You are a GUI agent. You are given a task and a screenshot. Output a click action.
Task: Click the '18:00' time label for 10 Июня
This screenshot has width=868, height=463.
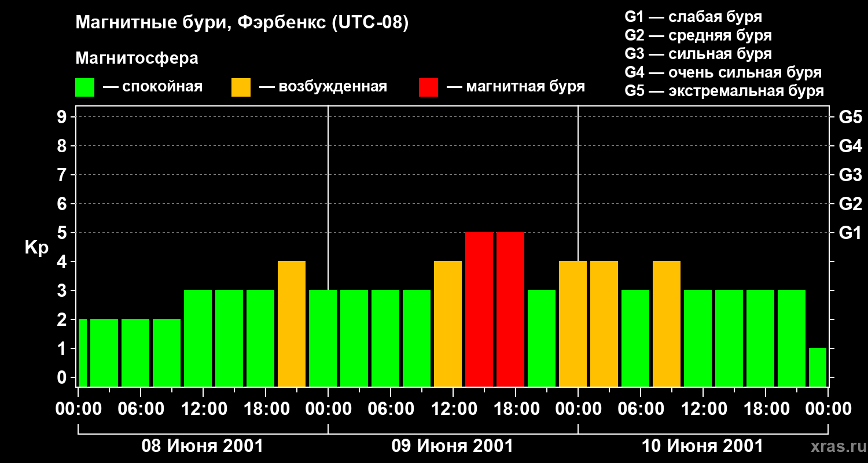point(766,409)
